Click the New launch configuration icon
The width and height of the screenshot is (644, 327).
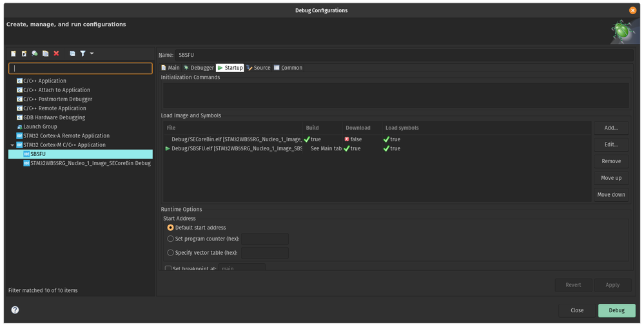coord(14,54)
